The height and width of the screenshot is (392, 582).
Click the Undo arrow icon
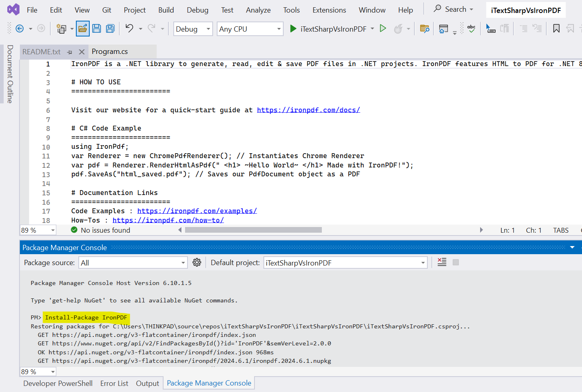129,28
